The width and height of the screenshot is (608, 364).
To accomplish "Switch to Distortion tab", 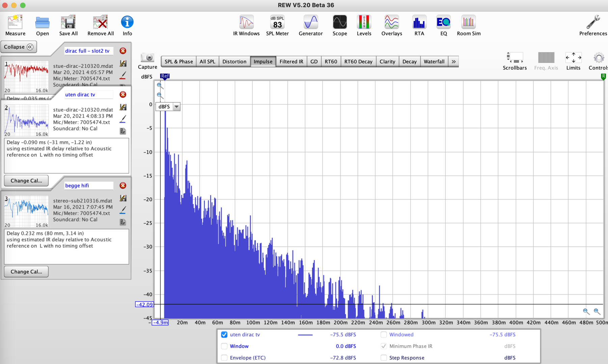I will (234, 61).
